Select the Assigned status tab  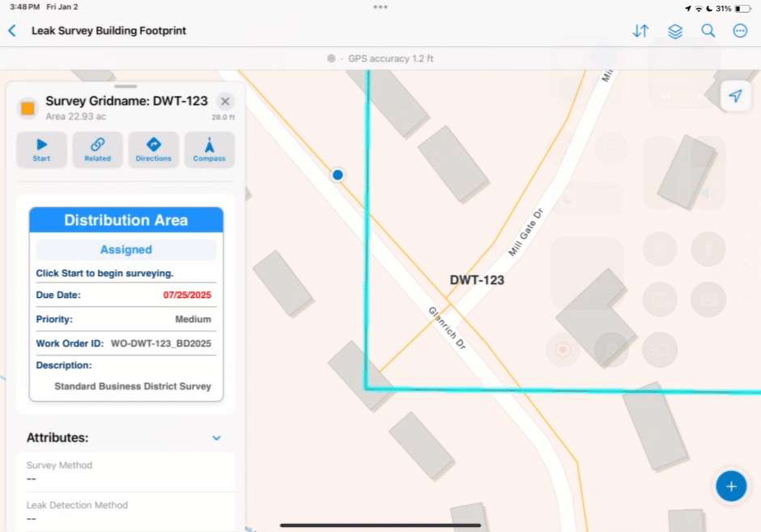pyautogui.click(x=125, y=249)
